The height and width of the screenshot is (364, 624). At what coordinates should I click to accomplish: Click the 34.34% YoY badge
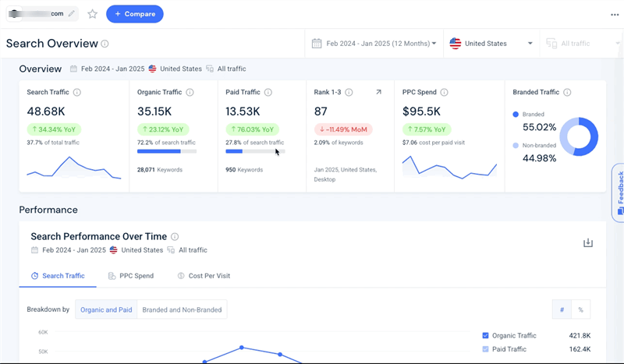coord(54,129)
